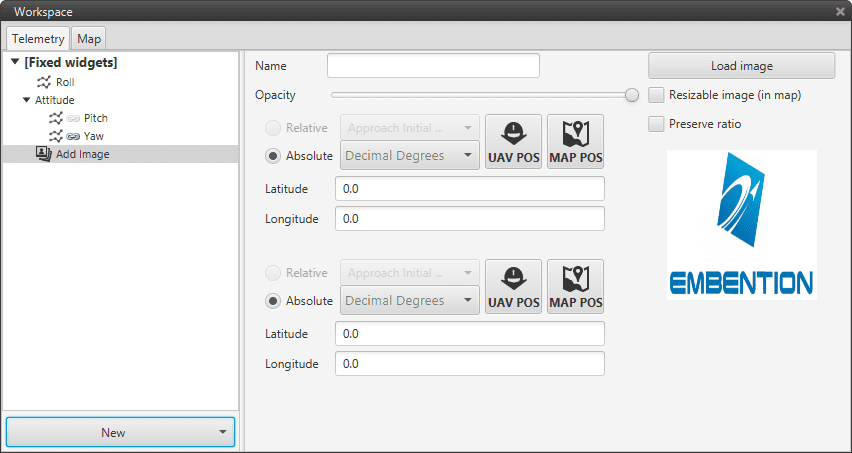
Task: Click the first Longitude input field
Action: (469, 219)
